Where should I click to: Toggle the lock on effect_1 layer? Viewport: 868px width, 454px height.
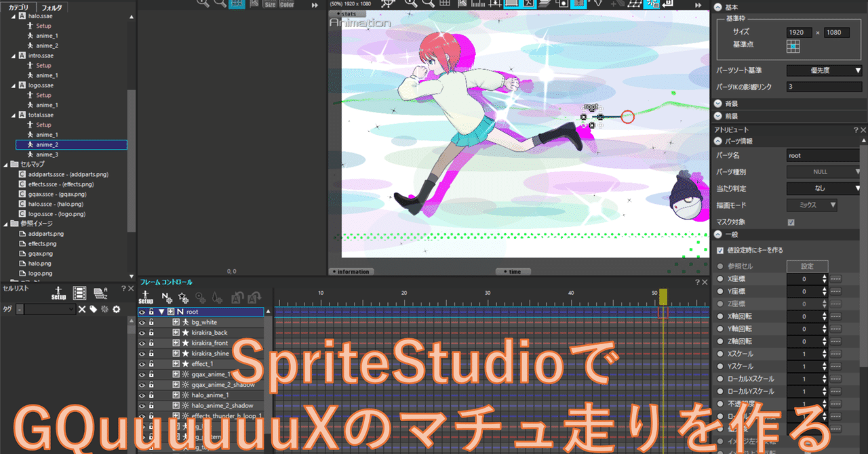[152, 364]
